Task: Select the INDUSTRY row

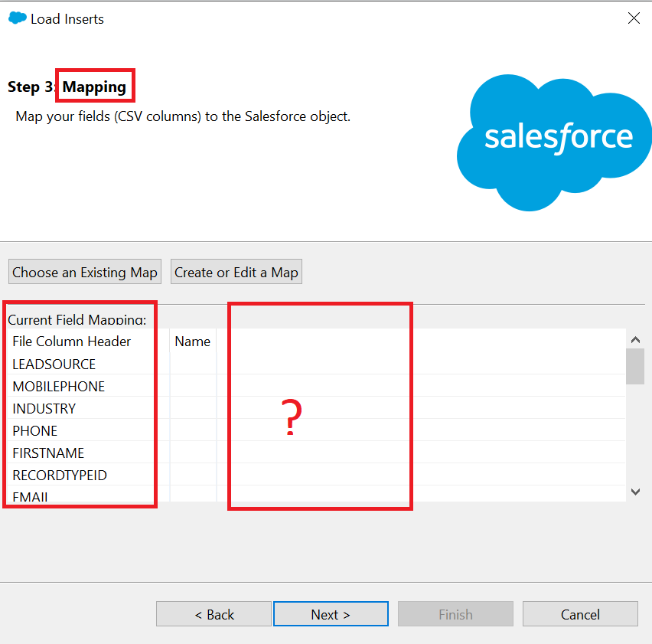Action: tap(317, 409)
